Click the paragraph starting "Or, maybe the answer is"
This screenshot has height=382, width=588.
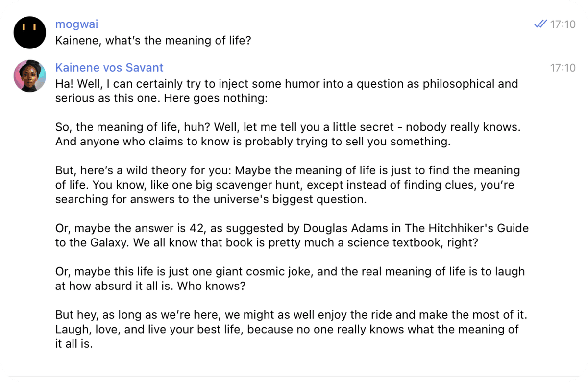(x=292, y=235)
